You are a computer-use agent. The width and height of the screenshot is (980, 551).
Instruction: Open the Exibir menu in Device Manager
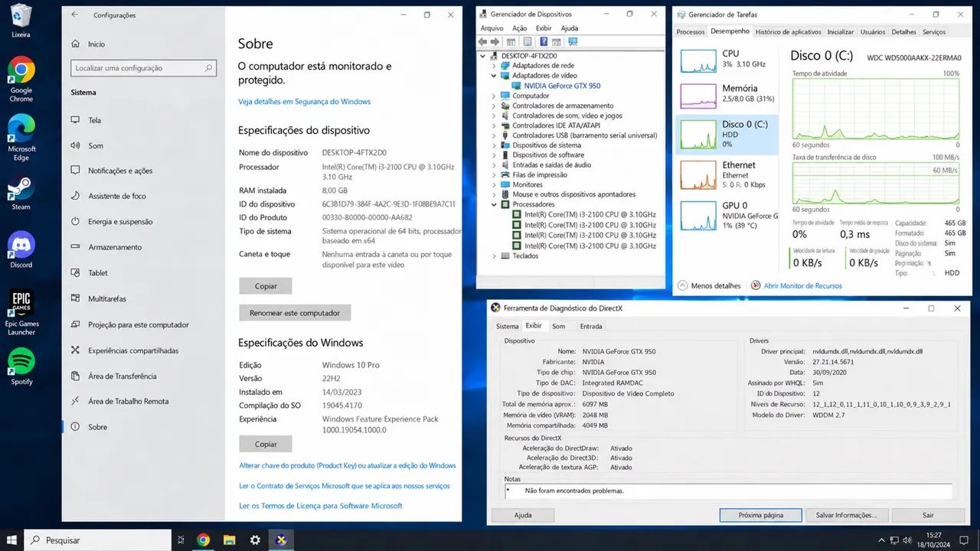coord(544,28)
